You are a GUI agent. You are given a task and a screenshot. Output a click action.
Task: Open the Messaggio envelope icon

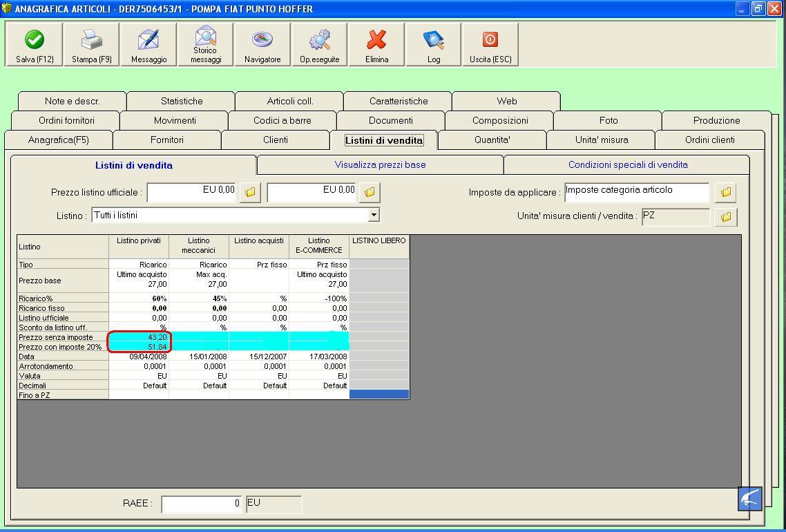pyautogui.click(x=148, y=45)
